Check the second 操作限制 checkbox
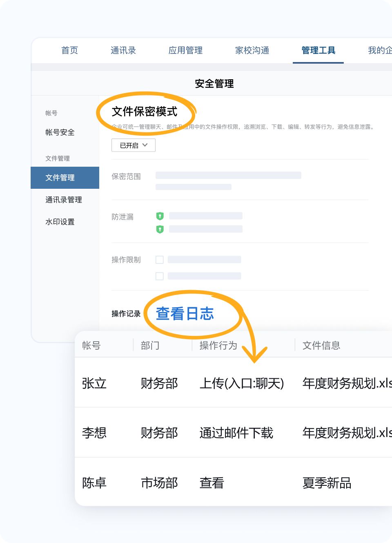 (x=159, y=276)
